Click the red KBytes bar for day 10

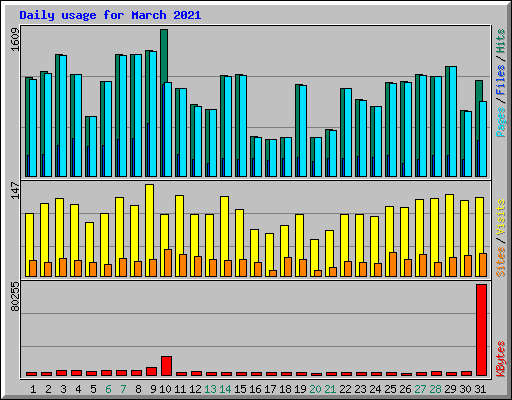166,366
